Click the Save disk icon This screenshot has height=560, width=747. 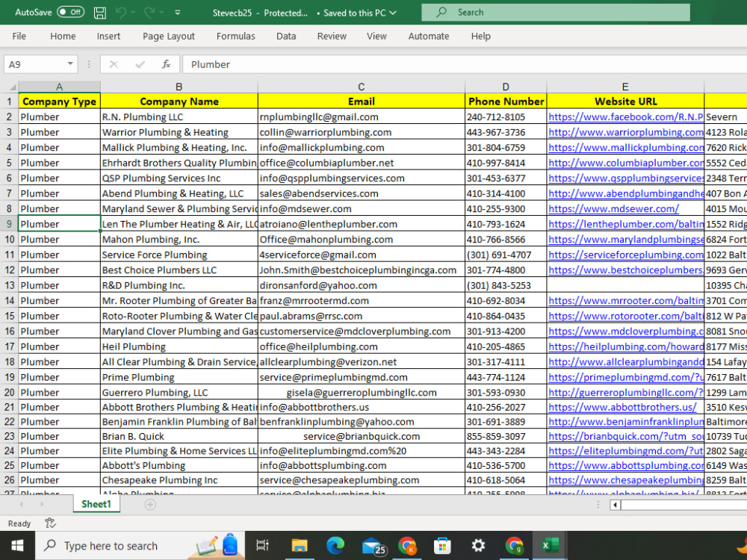click(100, 13)
